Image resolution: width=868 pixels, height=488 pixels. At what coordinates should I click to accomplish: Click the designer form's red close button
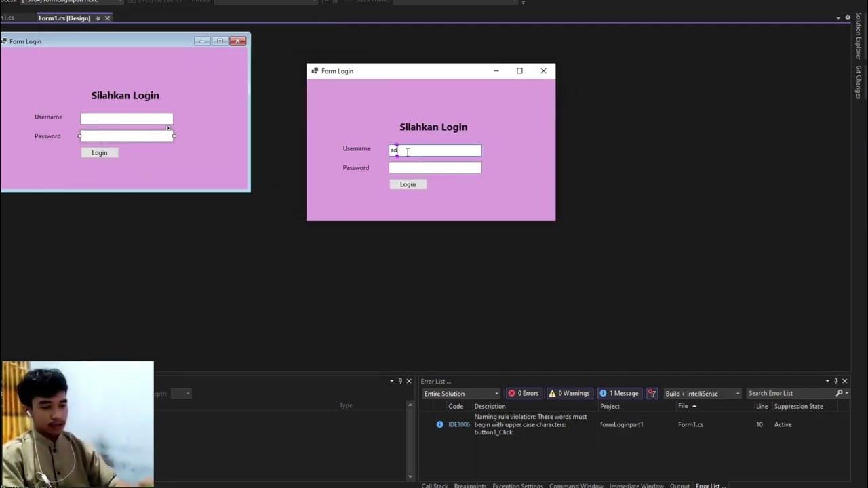pos(237,41)
